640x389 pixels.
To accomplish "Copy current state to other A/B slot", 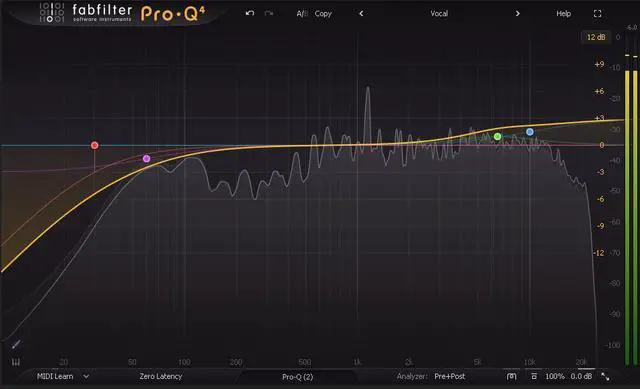I will pyautogui.click(x=323, y=13).
